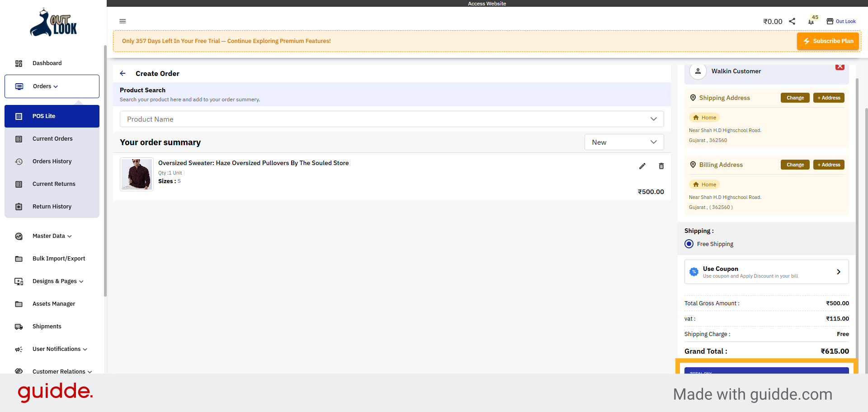Select the Shipping Address Home tag
The height and width of the screenshot is (412, 868).
(704, 118)
